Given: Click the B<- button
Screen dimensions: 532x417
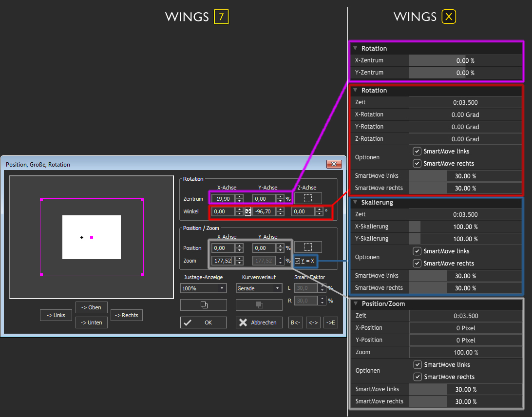Looking at the screenshot, I should pyautogui.click(x=296, y=322).
